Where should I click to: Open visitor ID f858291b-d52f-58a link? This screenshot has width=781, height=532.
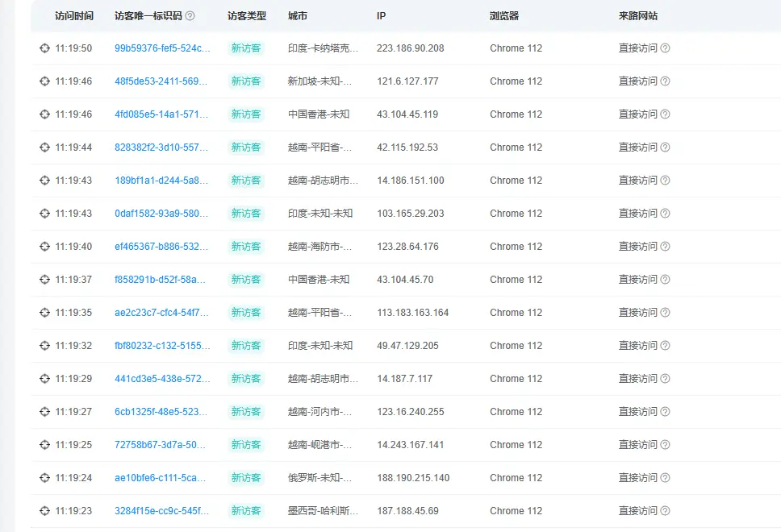[x=160, y=280]
